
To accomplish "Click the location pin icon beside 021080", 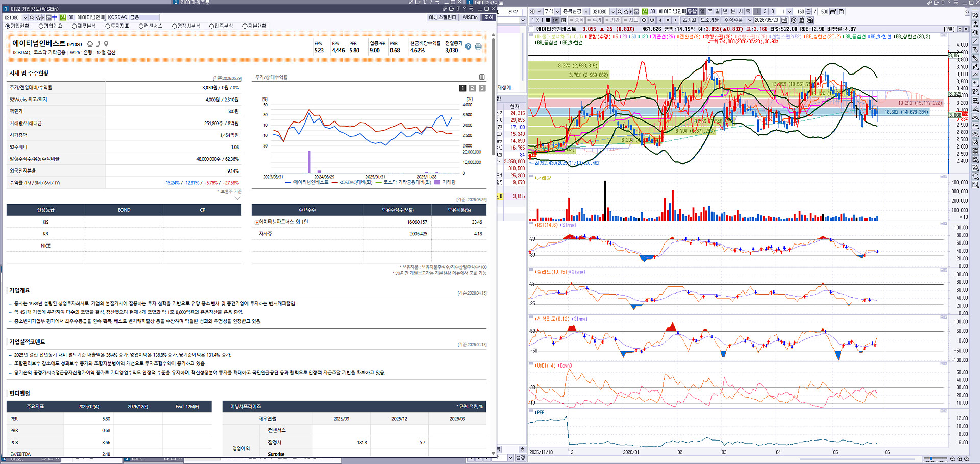I will [106, 44].
